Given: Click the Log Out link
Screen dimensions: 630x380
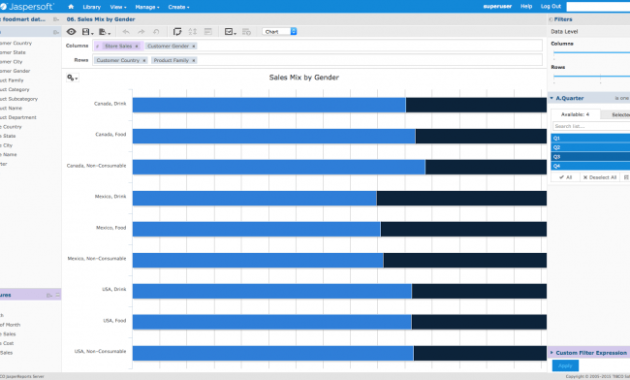Looking at the screenshot, I should [550, 6].
